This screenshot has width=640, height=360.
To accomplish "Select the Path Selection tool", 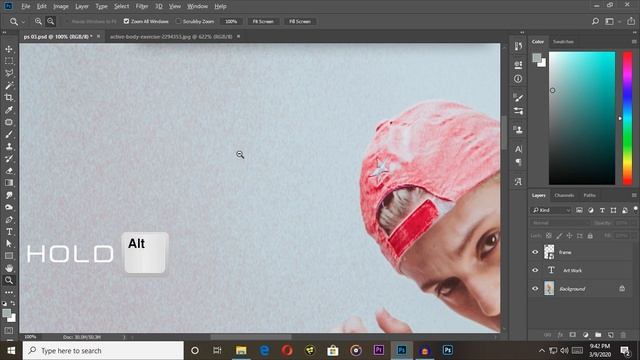I will coord(9,244).
